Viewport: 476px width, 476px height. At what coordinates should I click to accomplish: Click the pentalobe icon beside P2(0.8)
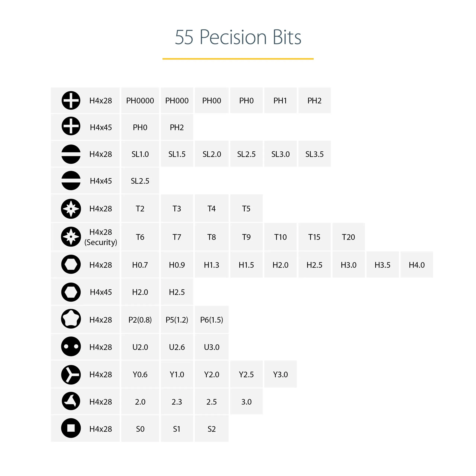pos(71,319)
